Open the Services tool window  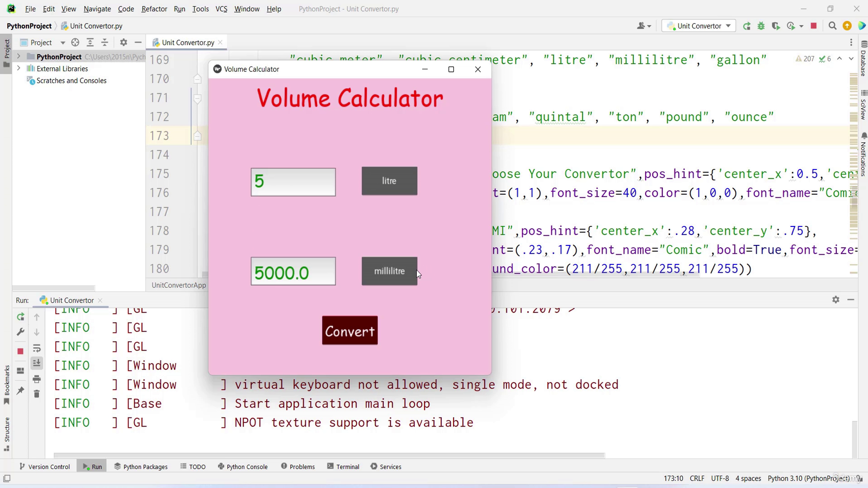coord(386,467)
